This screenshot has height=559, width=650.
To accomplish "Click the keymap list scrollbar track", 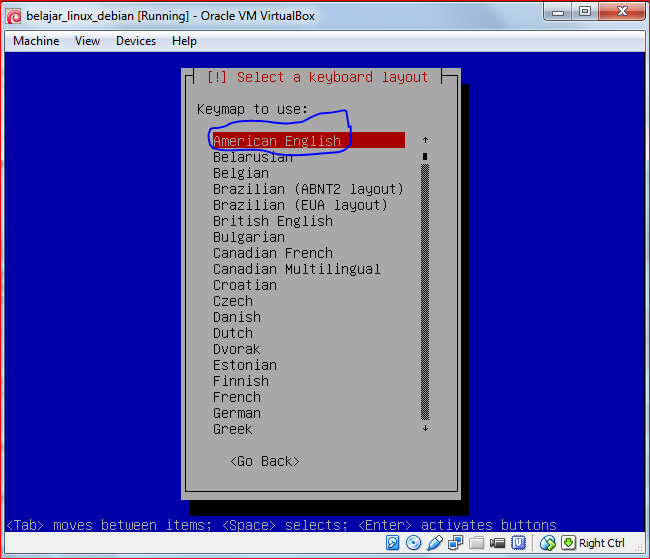I will point(425,292).
